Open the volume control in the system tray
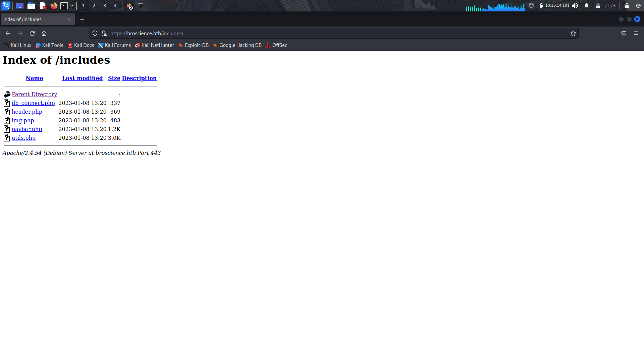 pos(575,6)
